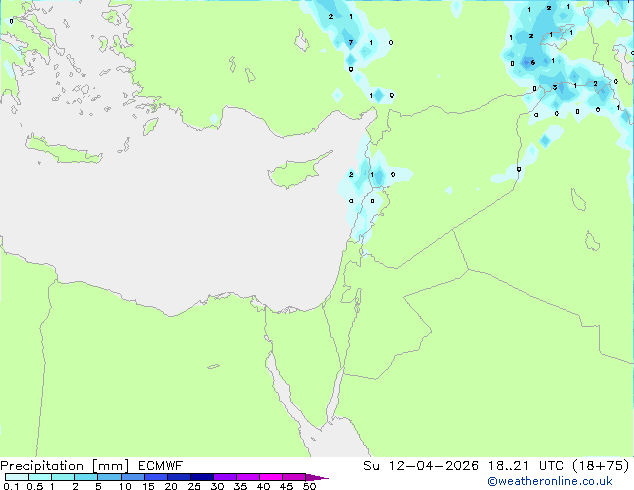Click the legend value '45'
Viewport: 634px width, 490px height.
click(286, 486)
